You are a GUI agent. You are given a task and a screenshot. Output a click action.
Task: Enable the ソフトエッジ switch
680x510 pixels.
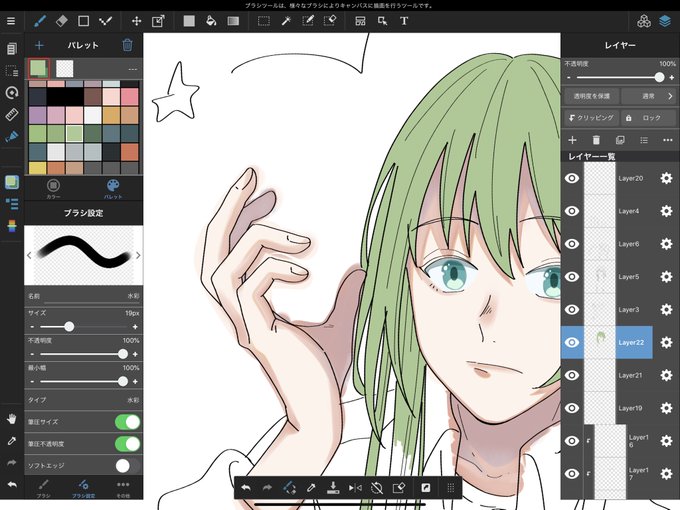[x=128, y=466]
